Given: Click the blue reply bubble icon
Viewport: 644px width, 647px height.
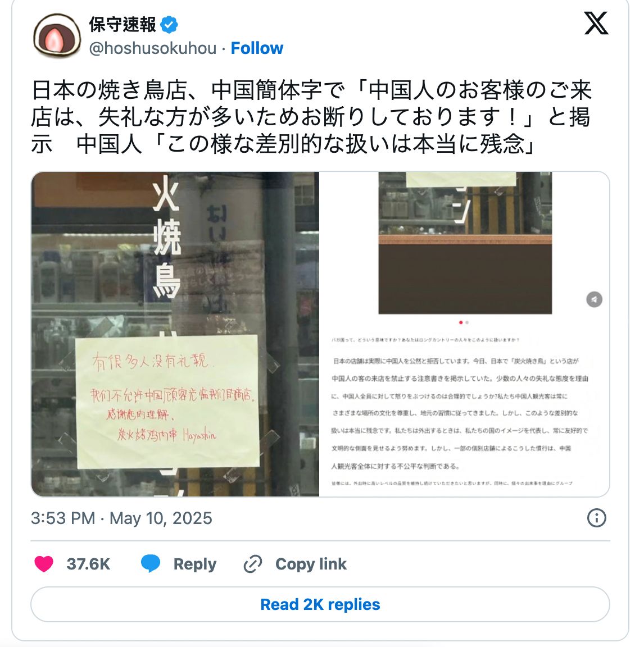Looking at the screenshot, I should pos(150,564).
